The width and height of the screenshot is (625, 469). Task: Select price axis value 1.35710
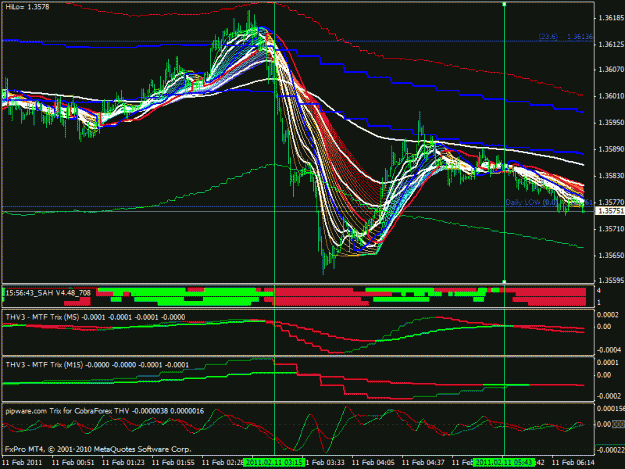pos(611,229)
